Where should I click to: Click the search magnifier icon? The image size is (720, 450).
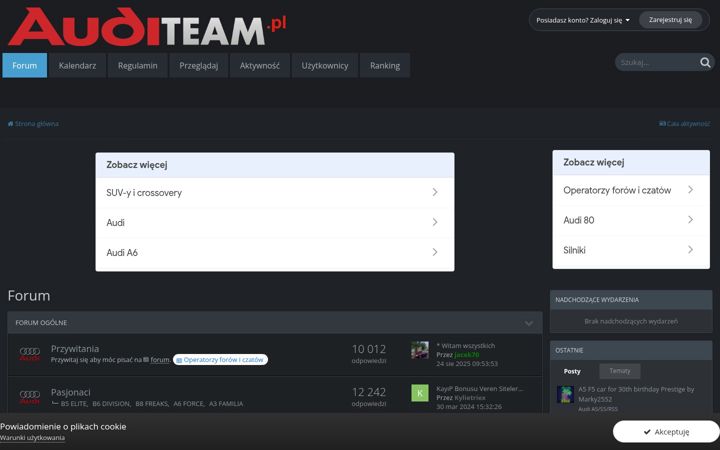coord(705,62)
